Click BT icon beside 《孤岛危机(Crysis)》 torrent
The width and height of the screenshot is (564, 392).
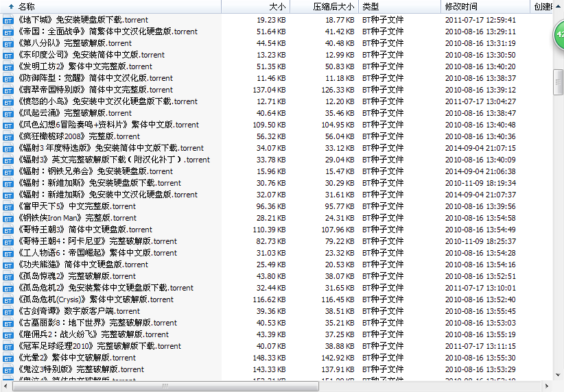(x=8, y=299)
